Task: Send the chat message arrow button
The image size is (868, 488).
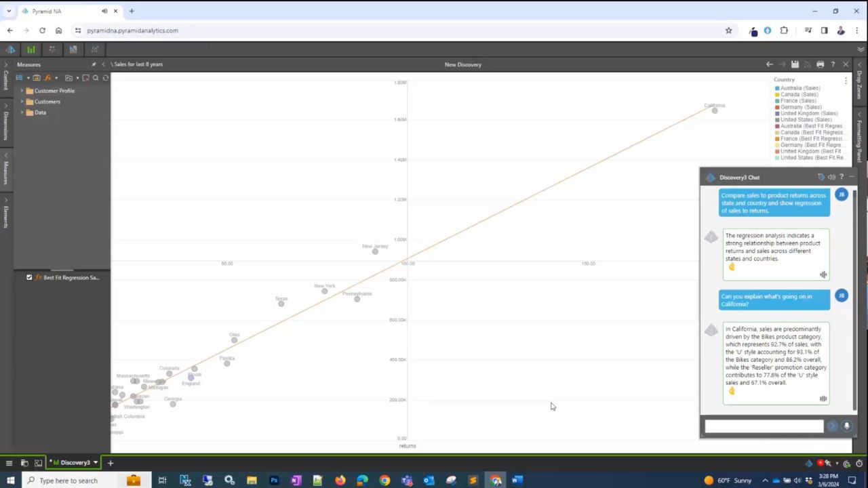Action: click(832, 426)
